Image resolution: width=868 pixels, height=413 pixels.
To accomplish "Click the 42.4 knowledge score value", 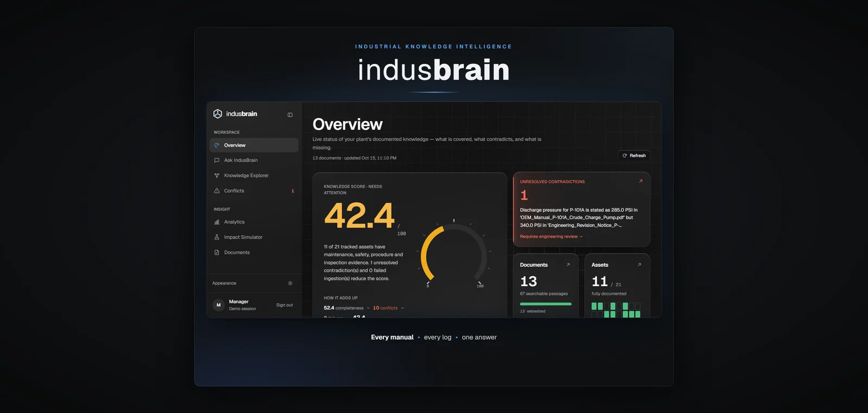I will 359,216.
